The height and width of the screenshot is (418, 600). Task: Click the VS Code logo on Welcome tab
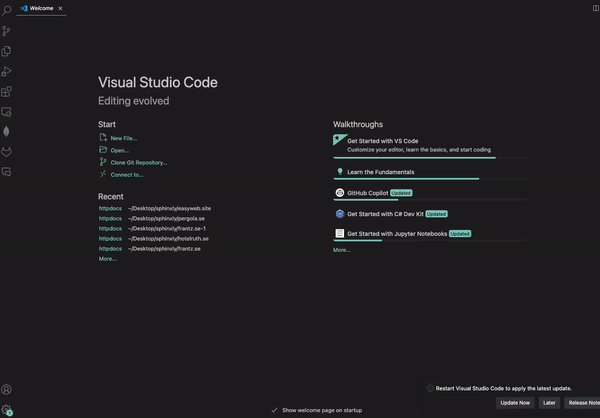(24, 8)
